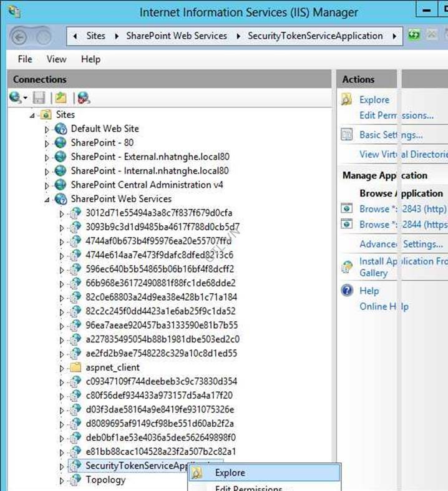Open dropdown arrow after SharePoint Web Services breadcrumb
Screen dimensions: 448x491
[238, 36]
